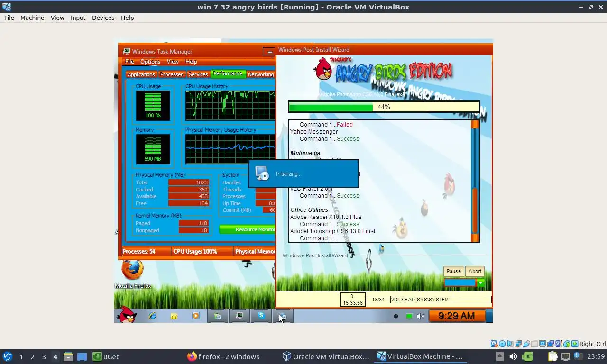Click the Skype icon in guest taskbar
Viewport: 607px width, 364px height.
click(x=261, y=316)
